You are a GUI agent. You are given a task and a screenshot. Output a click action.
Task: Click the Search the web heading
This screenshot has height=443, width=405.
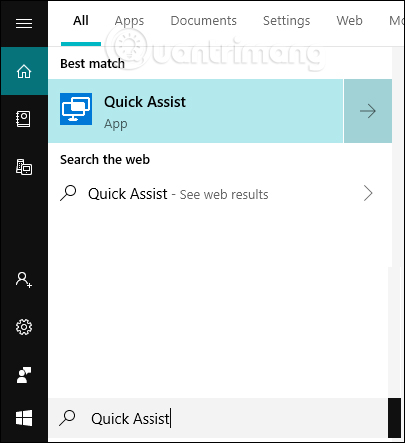(x=105, y=159)
